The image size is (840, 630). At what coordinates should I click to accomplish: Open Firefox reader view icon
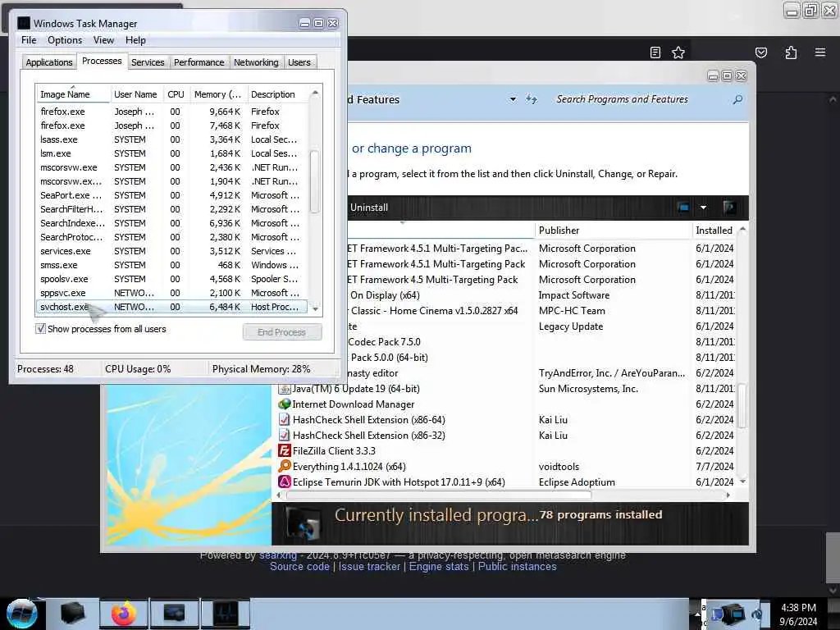coord(655,52)
